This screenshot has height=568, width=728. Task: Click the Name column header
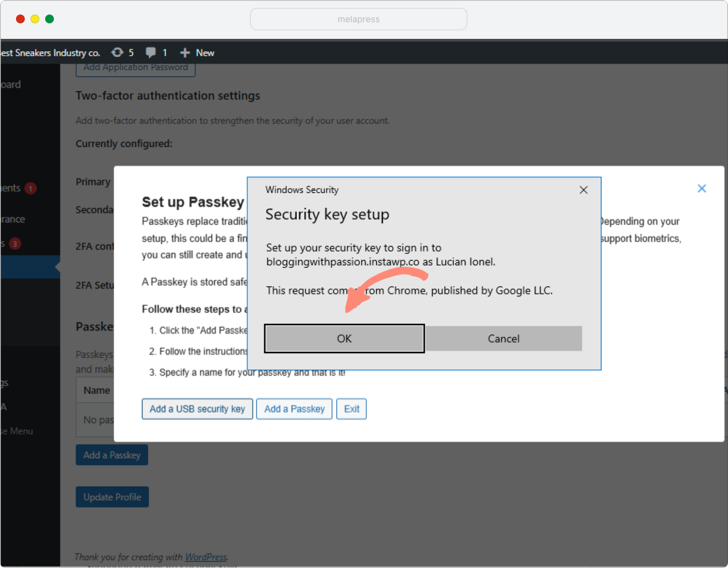click(97, 390)
